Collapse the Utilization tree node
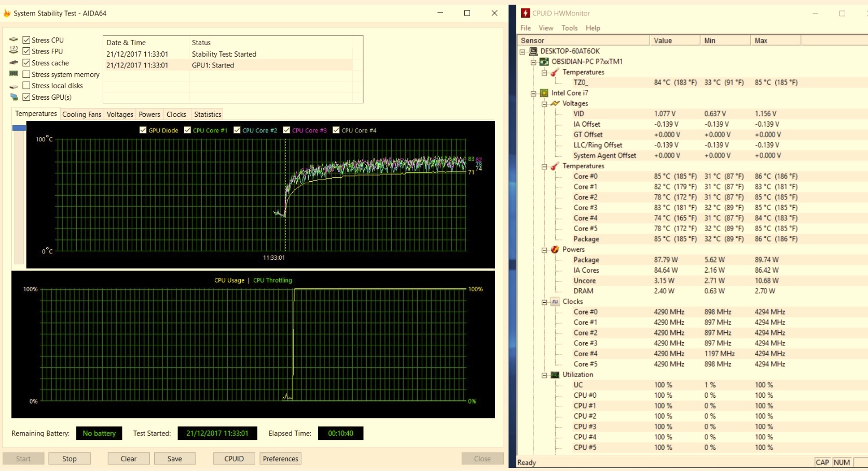This screenshot has height=471, width=868. point(544,375)
